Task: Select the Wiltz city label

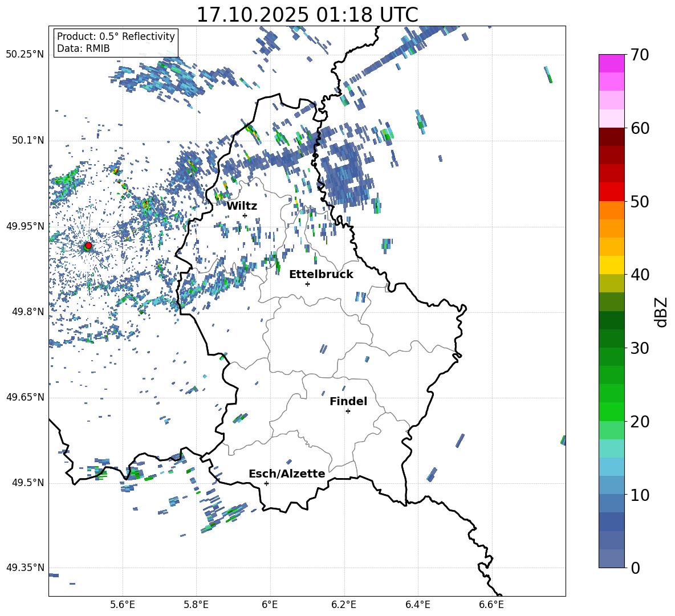Action: pos(242,206)
